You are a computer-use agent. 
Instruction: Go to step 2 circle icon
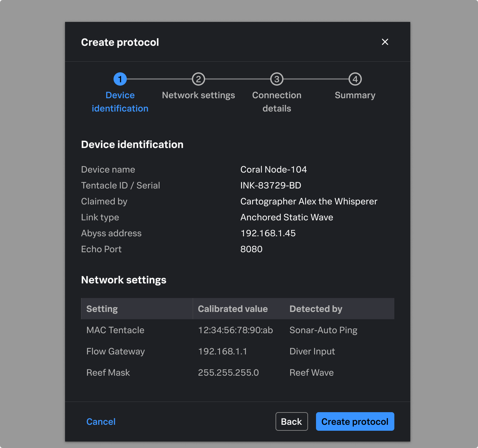click(199, 79)
